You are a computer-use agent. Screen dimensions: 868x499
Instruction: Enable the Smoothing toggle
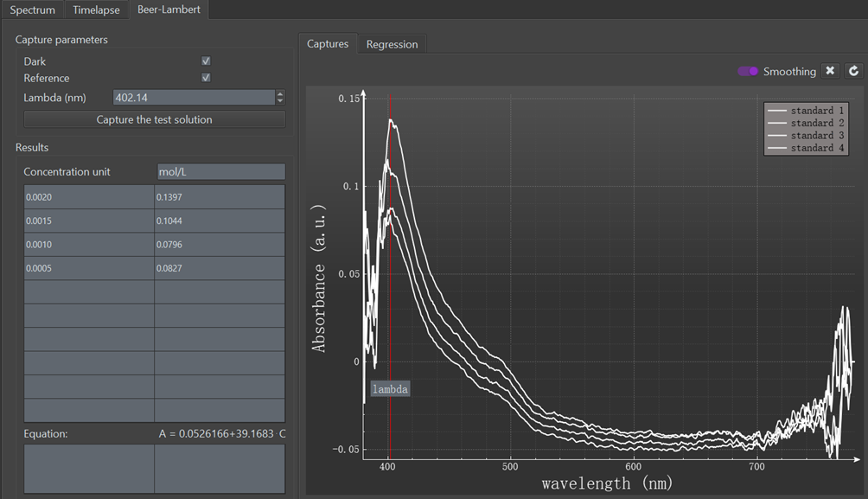click(748, 70)
